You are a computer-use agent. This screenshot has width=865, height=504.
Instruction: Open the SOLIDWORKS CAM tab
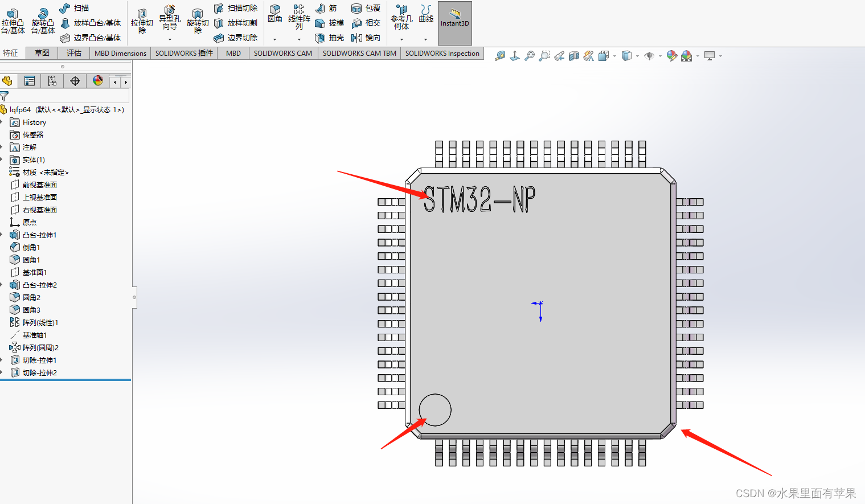click(282, 53)
